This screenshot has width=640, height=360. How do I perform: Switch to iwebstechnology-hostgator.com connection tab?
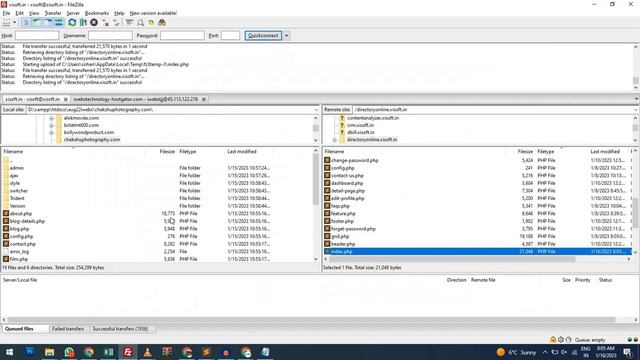tap(136, 99)
